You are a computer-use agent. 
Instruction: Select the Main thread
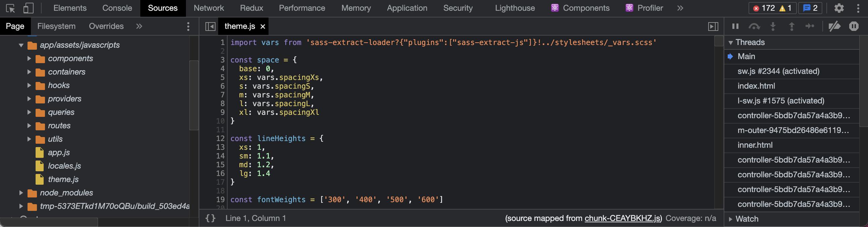tap(792, 56)
